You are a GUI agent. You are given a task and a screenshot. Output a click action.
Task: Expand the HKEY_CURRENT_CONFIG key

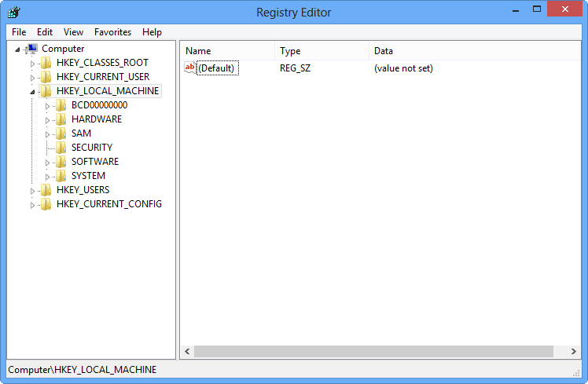click(33, 205)
